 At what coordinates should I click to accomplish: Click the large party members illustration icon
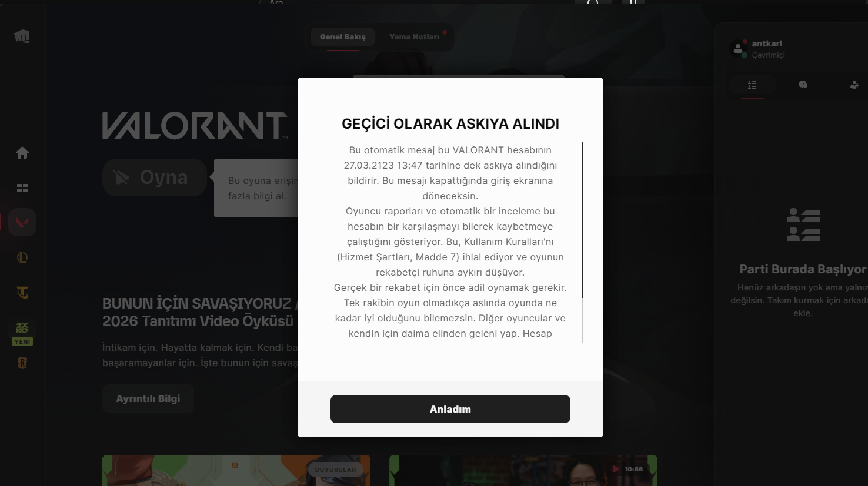[803, 224]
